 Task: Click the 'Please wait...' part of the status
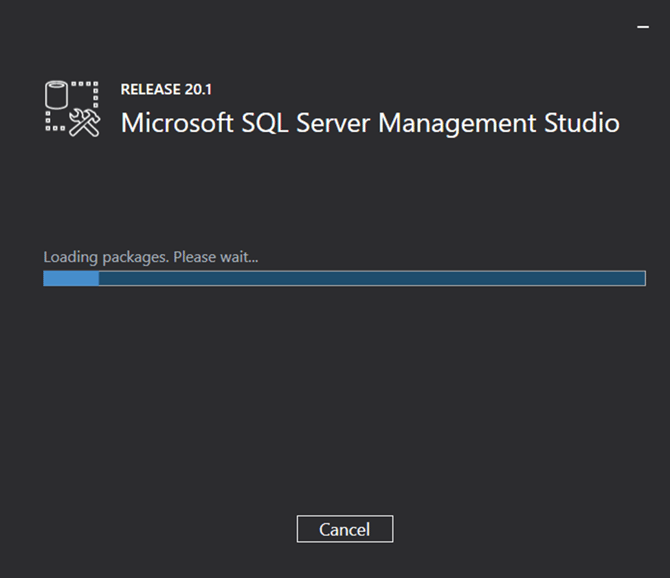216,257
